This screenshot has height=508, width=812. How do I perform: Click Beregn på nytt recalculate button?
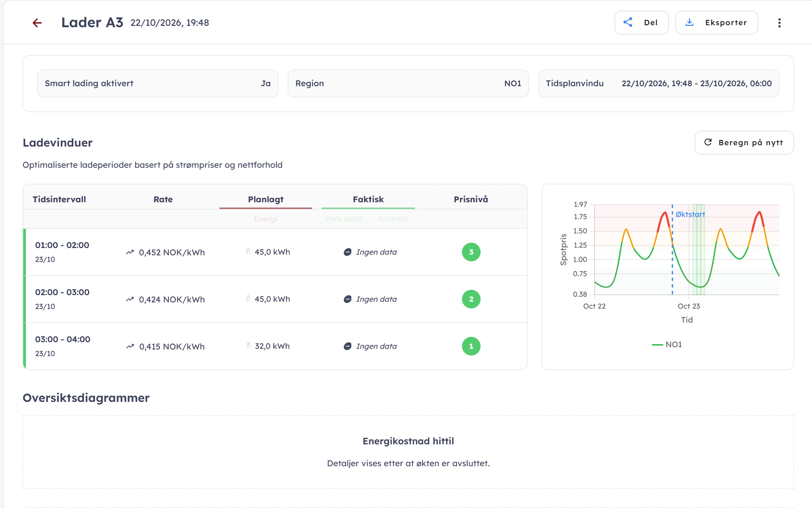click(x=744, y=143)
